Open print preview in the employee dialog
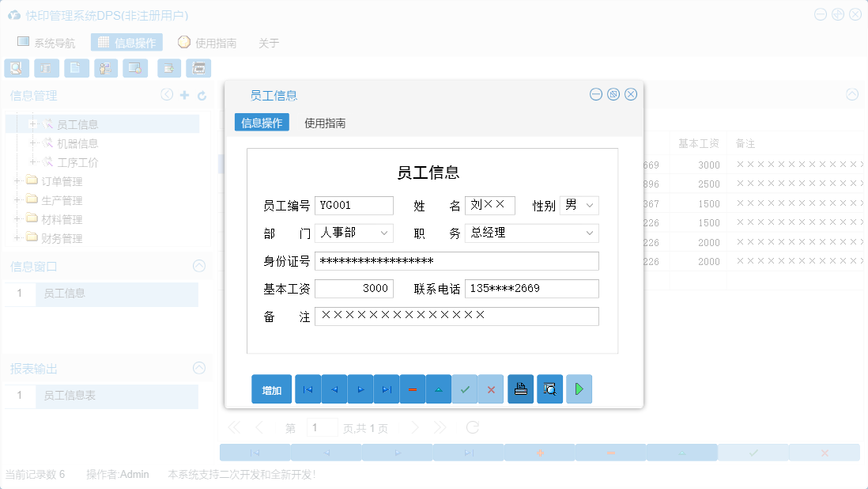 [x=549, y=389]
